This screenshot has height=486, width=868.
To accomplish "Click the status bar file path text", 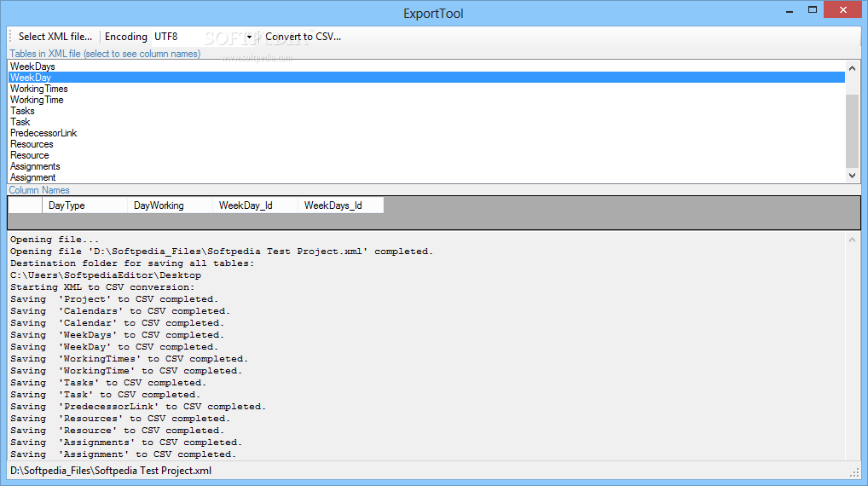I will (x=111, y=471).
